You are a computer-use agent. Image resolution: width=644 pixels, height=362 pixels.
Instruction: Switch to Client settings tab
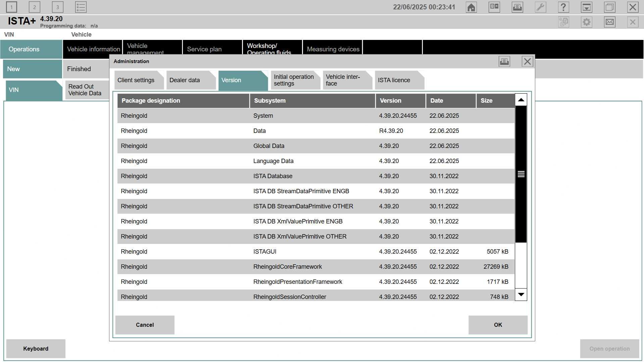point(139,80)
